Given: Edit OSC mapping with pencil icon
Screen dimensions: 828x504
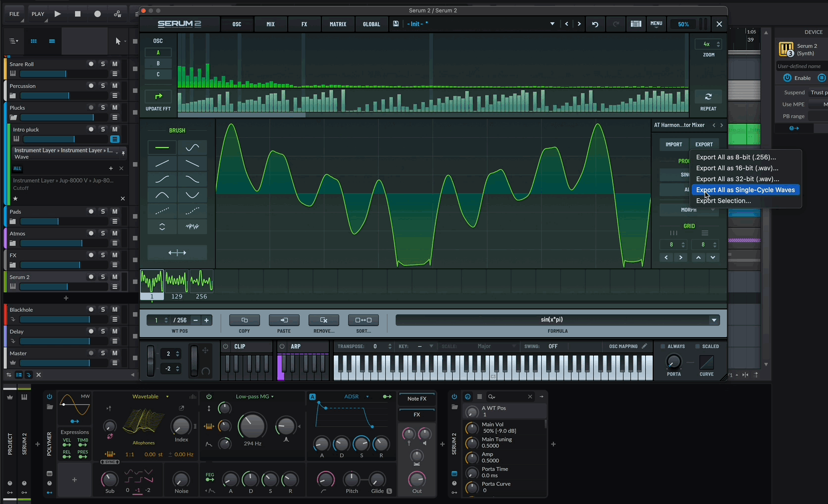Looking at the screenshot, I should click(644, 347).
